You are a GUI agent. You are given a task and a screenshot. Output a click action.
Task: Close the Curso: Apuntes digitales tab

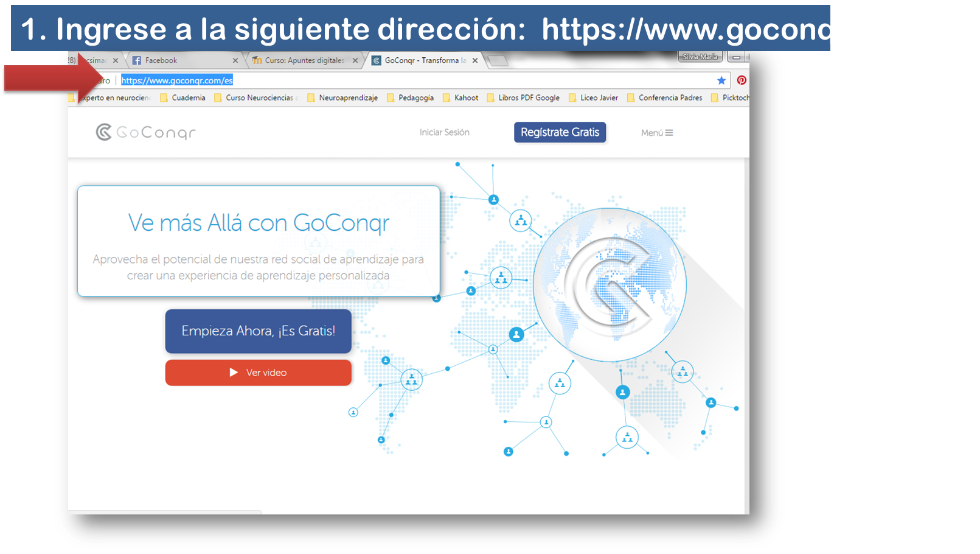[x=355, y=60]
